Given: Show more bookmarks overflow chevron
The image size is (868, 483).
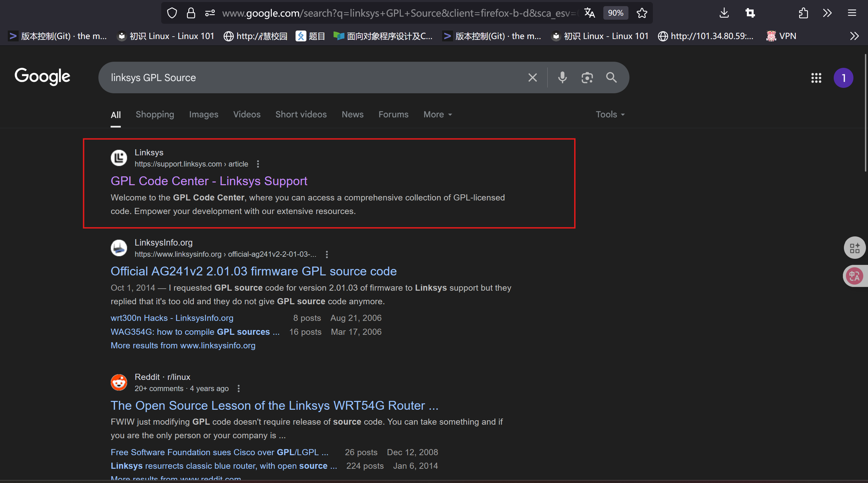Looking at the screenshot, I should pos(854,36).
